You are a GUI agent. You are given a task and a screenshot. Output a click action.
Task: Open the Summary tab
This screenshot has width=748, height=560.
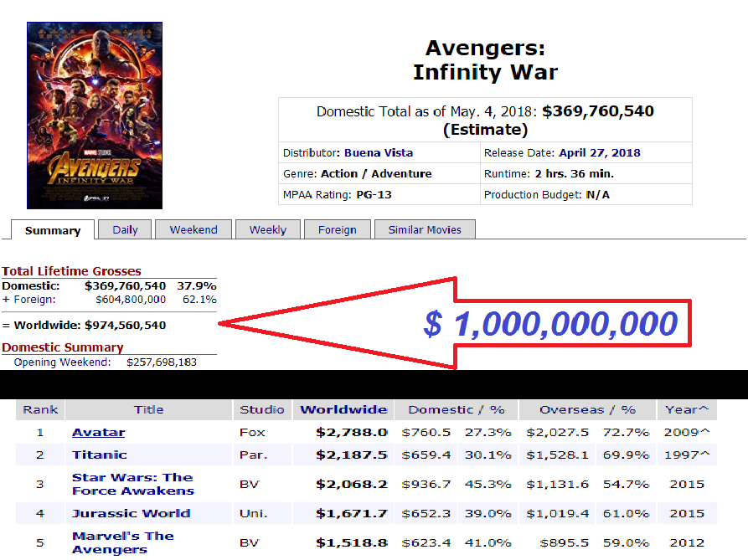coord(53,230)
